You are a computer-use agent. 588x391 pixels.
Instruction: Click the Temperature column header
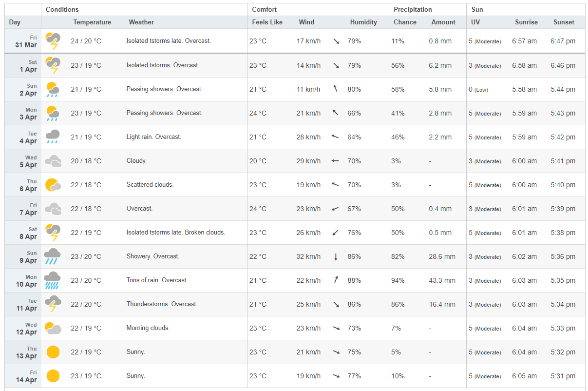(92, 22)
